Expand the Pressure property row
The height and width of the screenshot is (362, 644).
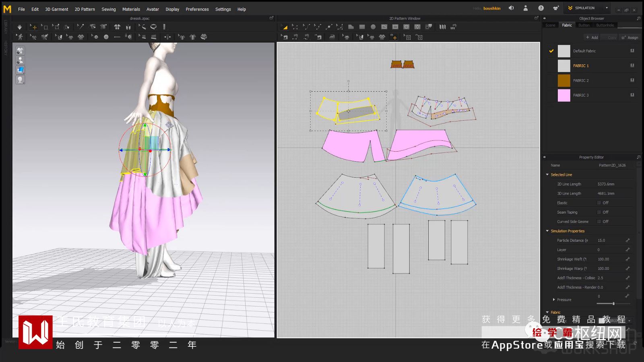(554, 300)
